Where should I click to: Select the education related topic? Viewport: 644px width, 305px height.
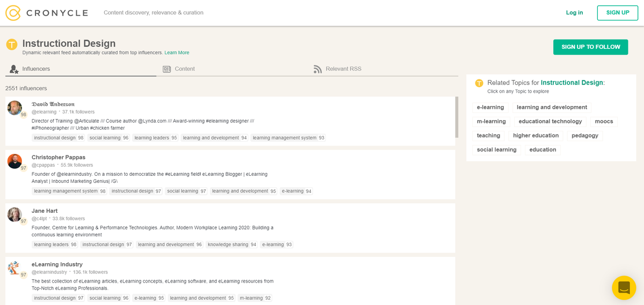tap(543, 150)
